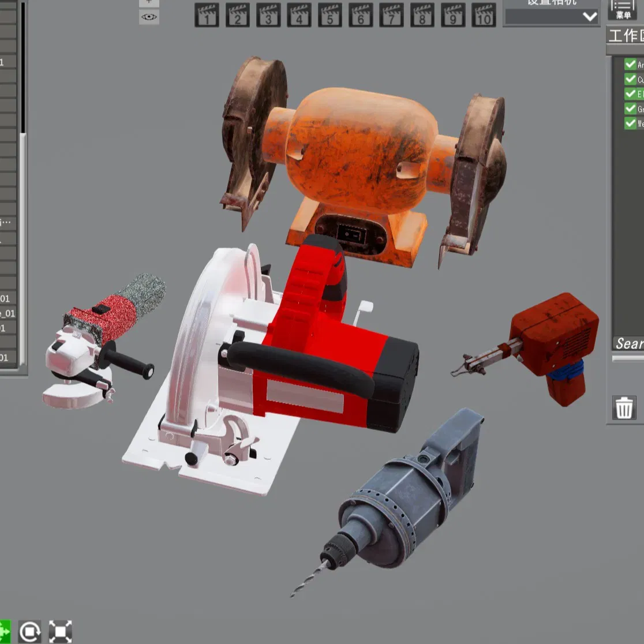
Task: Activate the green move tool
Action: click(x=5, y=631)
